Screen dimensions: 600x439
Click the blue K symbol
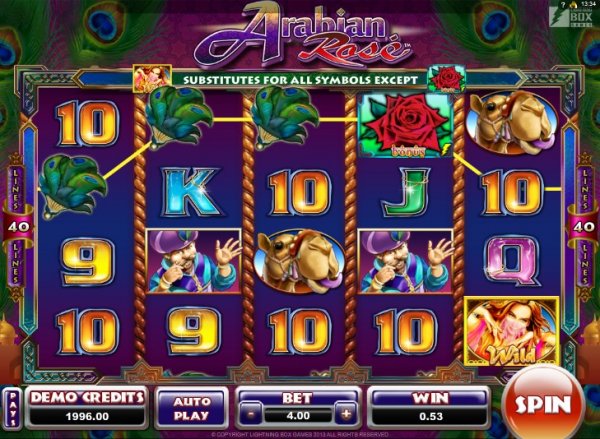click(x=191, y=192)
